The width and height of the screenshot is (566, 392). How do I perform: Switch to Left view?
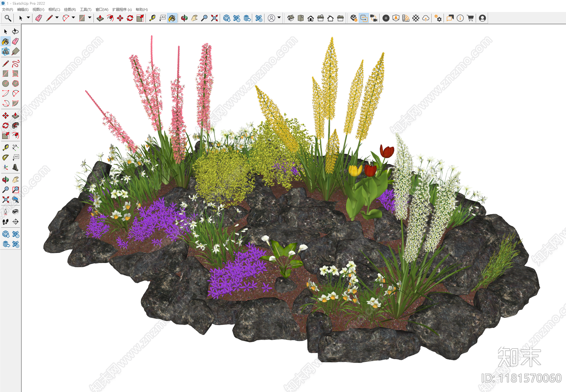[x=340, y=18]
